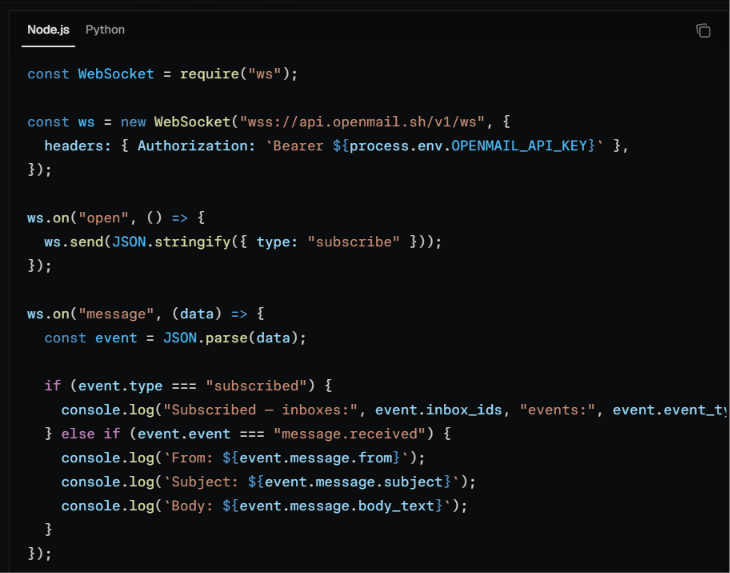Click the event.message.from expression

316,458
